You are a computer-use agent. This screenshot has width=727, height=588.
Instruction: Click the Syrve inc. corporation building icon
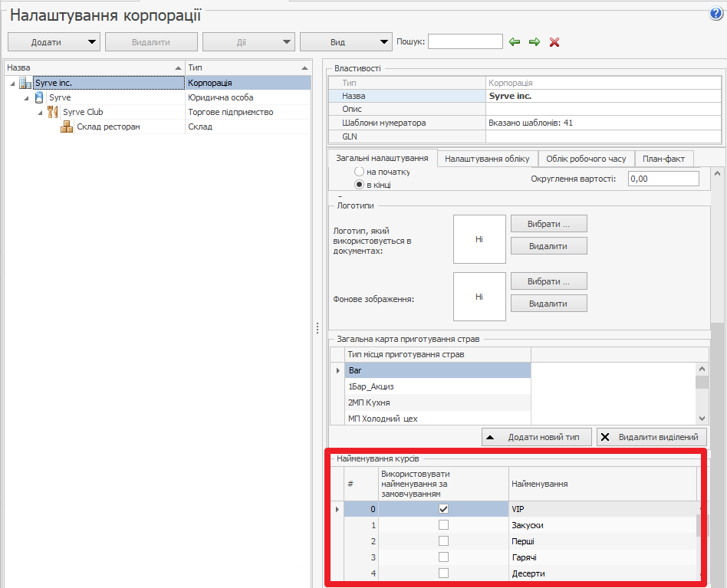[25, 83]
